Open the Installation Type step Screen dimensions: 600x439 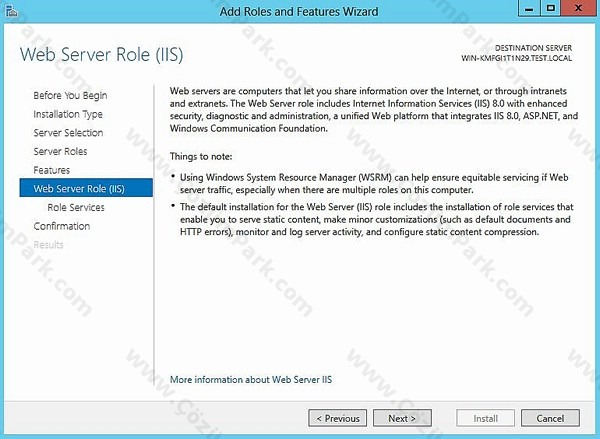(68, 114)
